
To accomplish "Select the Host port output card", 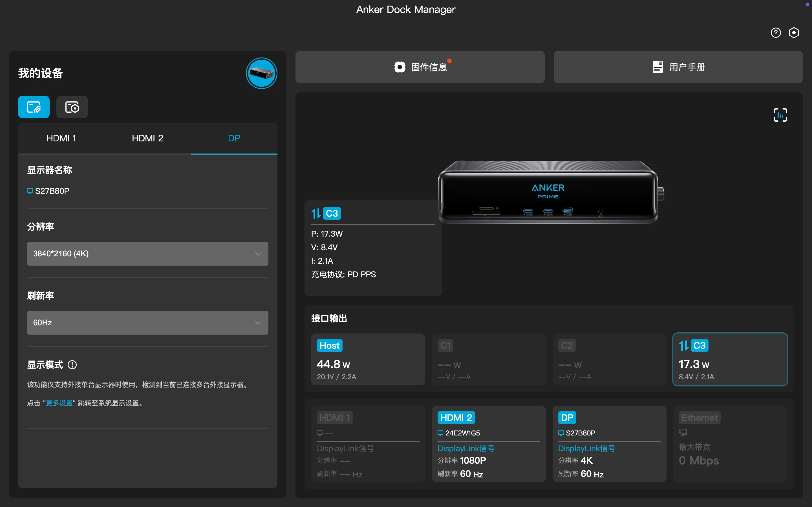I will coord(368,359).
